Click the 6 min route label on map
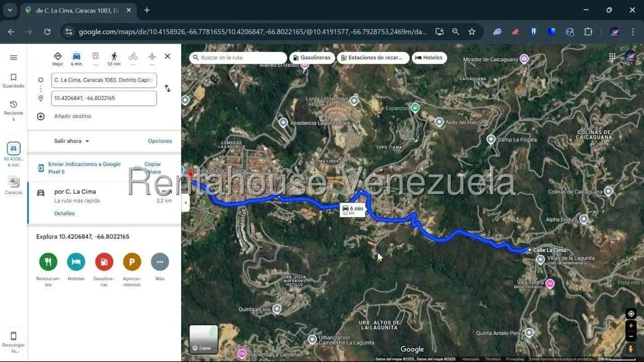The height and width of the screenshot is (362, 644). [x=353, y=210]
